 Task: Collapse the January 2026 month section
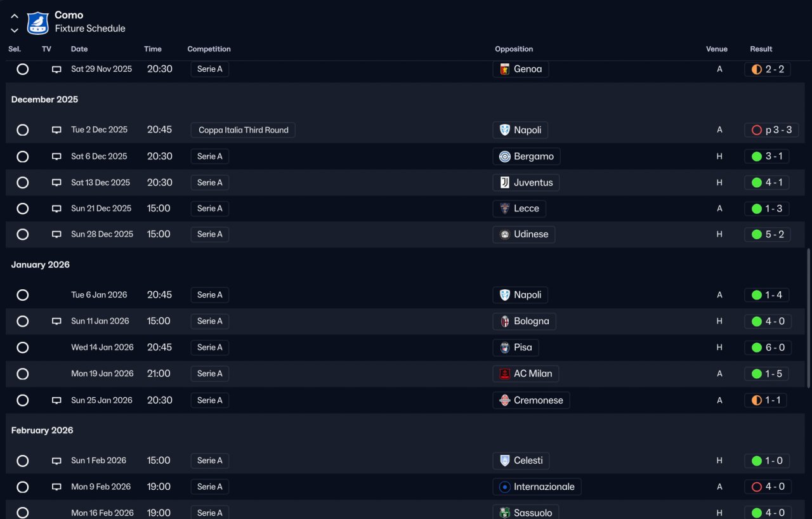pos(41,265)
